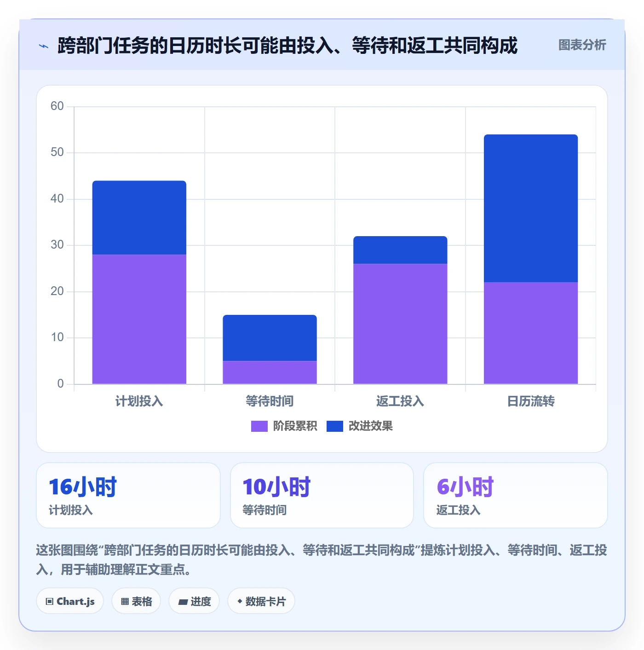This screenshot has height=650, width=644.
Task: Open the Chart.js tag
Action: [x=70, y=601]
